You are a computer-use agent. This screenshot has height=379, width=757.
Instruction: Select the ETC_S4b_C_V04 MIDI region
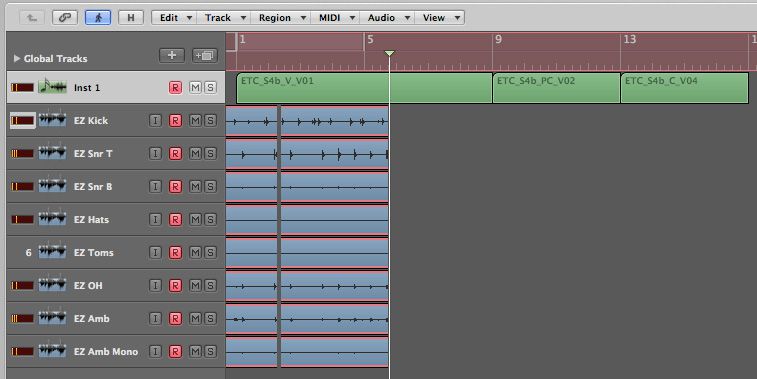click(685, 87)
